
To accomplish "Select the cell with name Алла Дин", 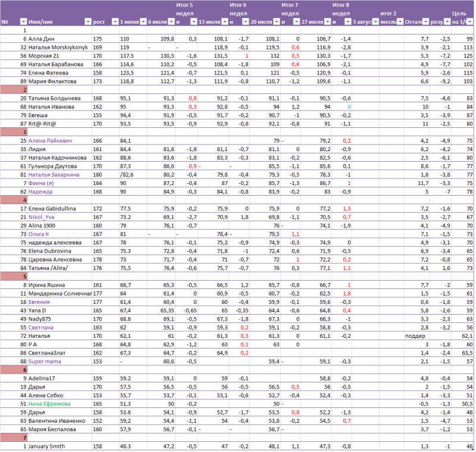I will (54, 38).
